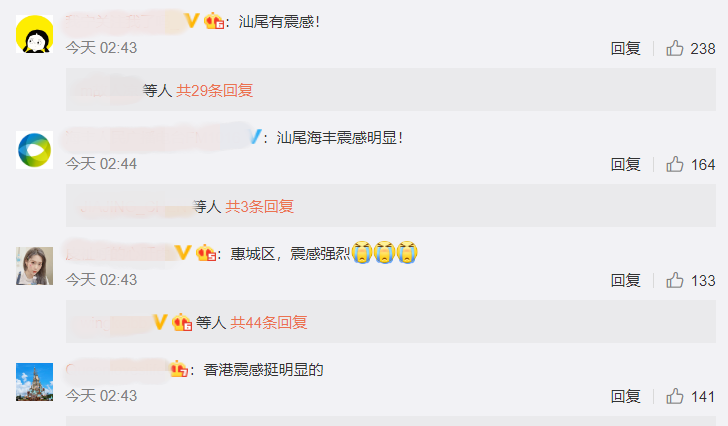Click 回复 on the 汕尾有震感 comment
The height and width of the screenshot is (426, 728).
(x=625, y=48)
